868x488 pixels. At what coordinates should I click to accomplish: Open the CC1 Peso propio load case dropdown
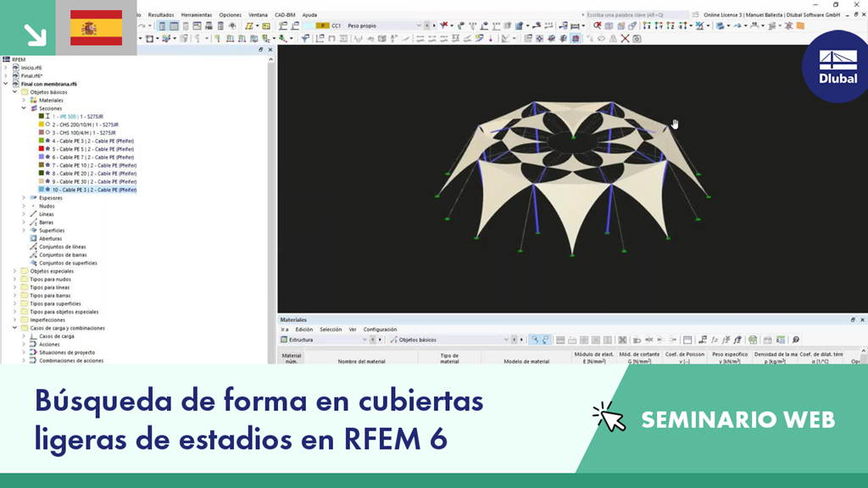coord(419,25)
